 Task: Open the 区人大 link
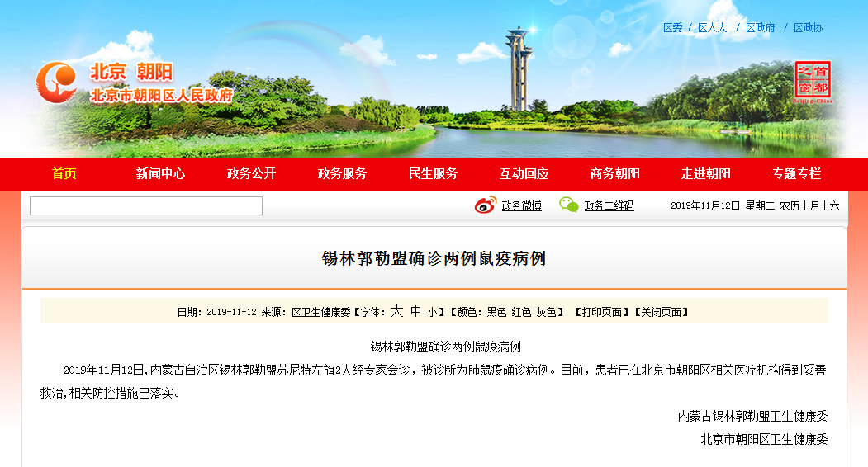click(x=713, y=28)
